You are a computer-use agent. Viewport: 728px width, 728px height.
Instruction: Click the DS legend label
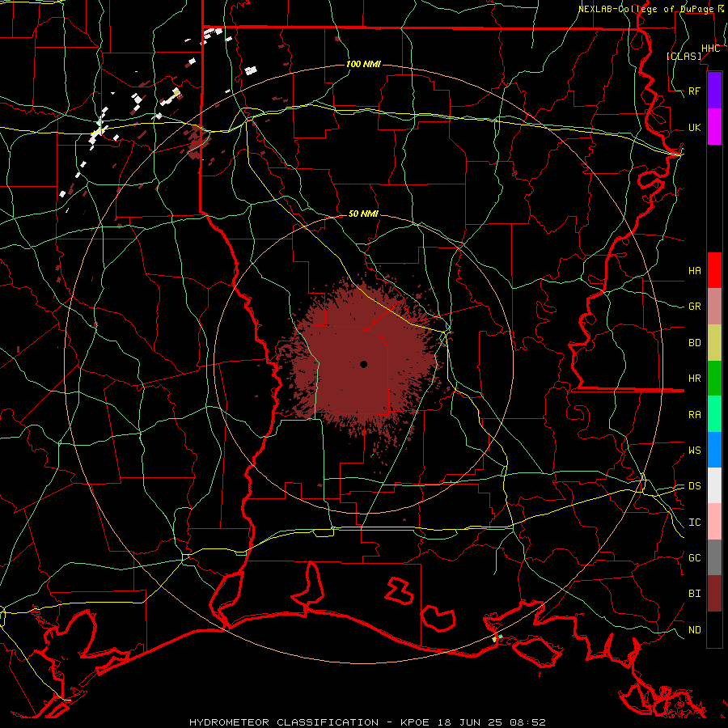pyautogui.click(x=695, y=486)
